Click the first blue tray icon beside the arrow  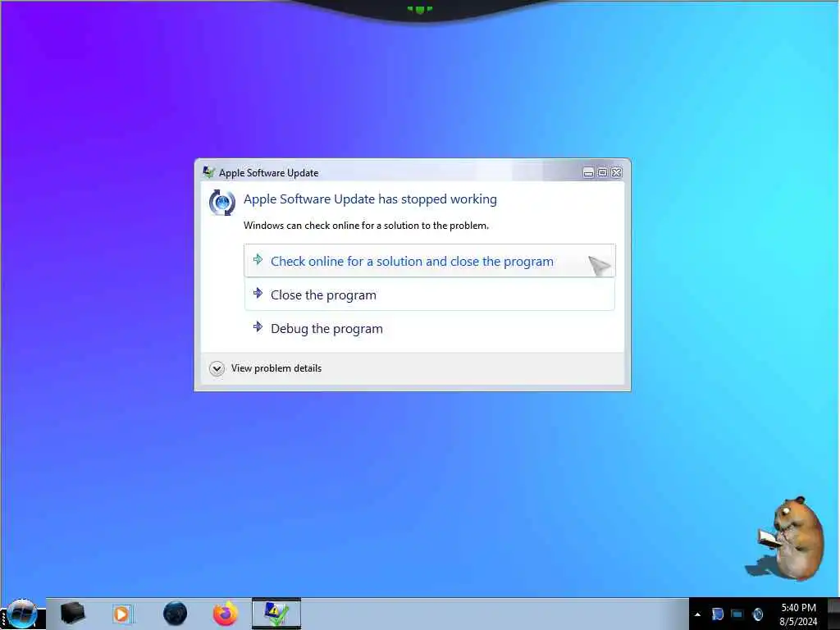(717, 614)
